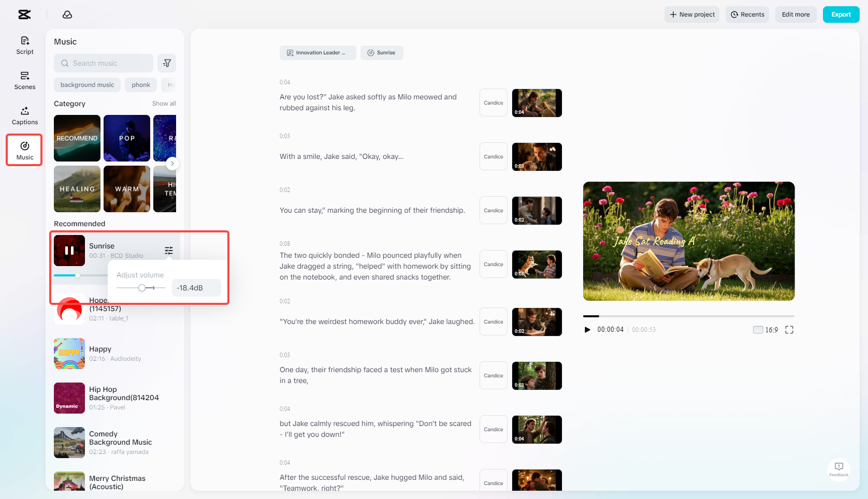Enter fullscreen using the preview fullscreen icon
Screen dimensions: 868x499
click(x=789, y=329)
